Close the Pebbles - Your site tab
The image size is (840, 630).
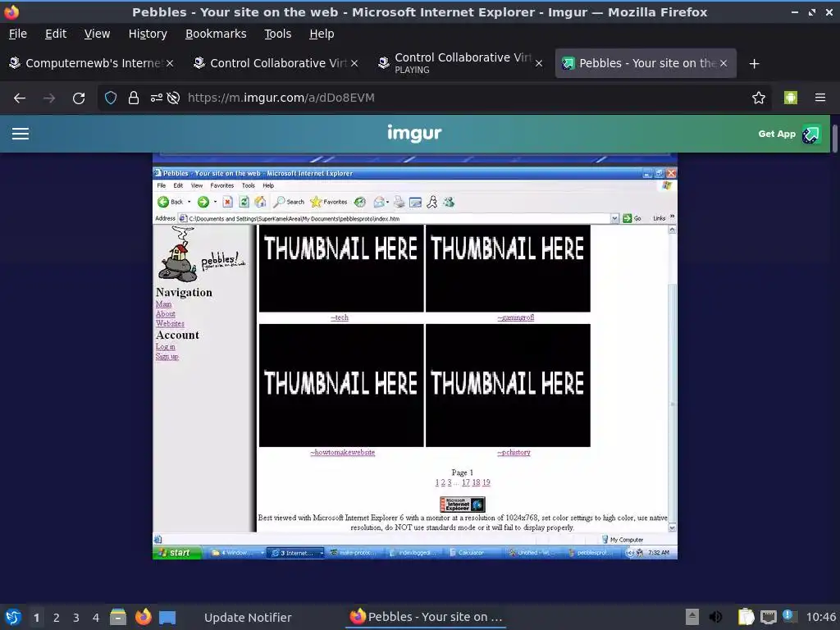(x=724, y=63)
